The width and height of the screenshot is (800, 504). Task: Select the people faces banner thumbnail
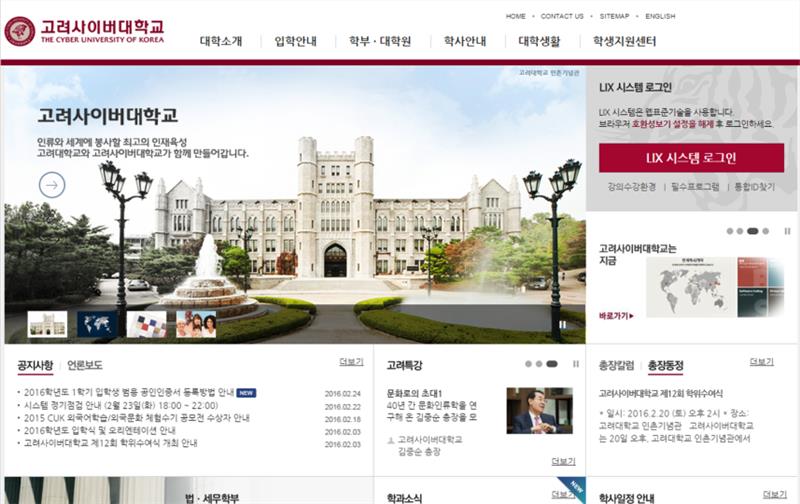click(196, 324)
